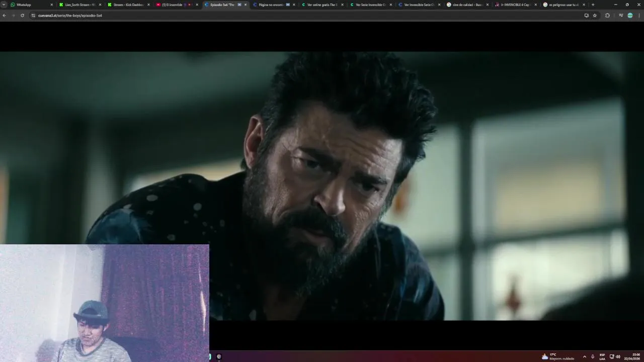The width and height of the screenshot is (644, 362).
Task: Show hidden system tray icons
Action: coord(584,356)
